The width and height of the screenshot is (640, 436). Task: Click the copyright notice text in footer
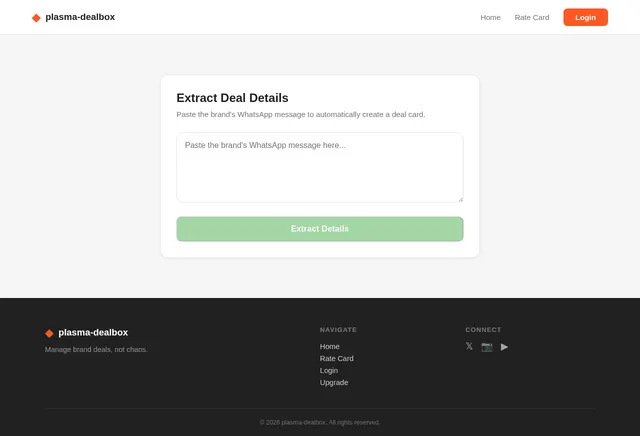tap(320, 423)
